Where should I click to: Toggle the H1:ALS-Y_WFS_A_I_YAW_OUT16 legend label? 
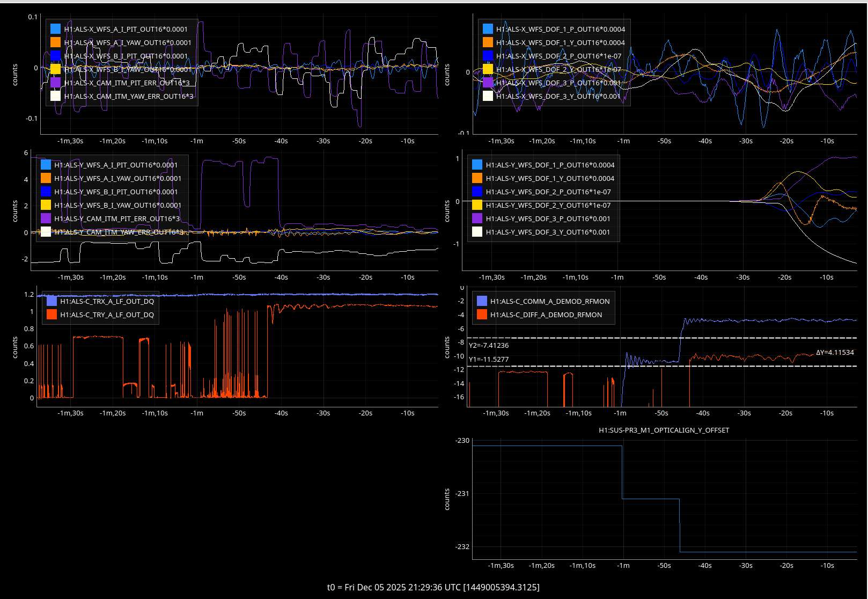117,178
